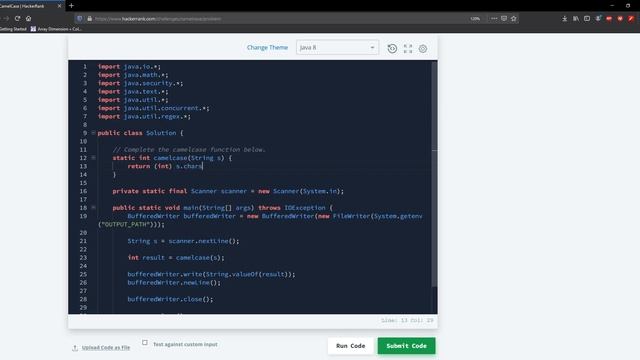Click the 'bufferedWriter.close();' line
The height and width of the screenshot is (360, 640).
tap(170, 299)
